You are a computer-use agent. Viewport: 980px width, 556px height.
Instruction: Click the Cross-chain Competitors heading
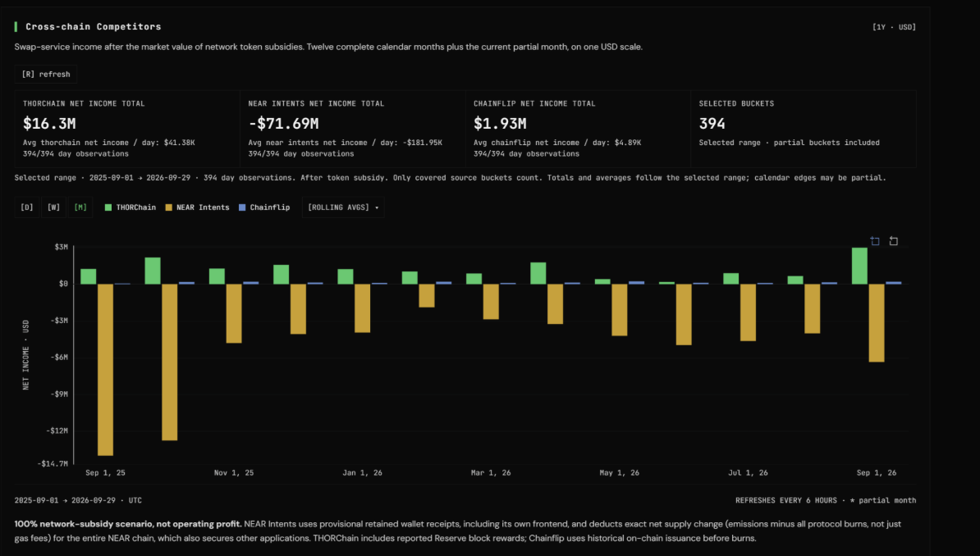point(93,27)
